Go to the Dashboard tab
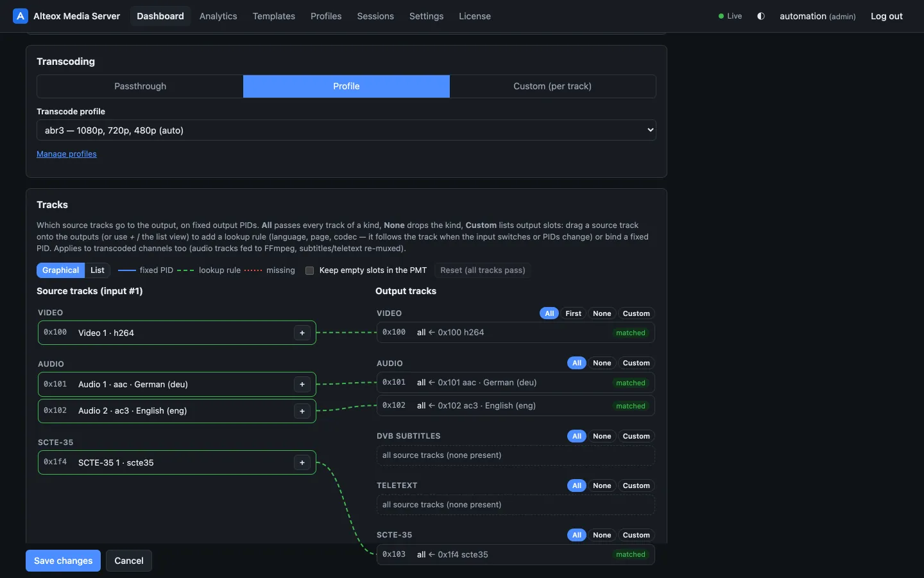The width and height of the screenshot is (924, 578). click(160, 16)
